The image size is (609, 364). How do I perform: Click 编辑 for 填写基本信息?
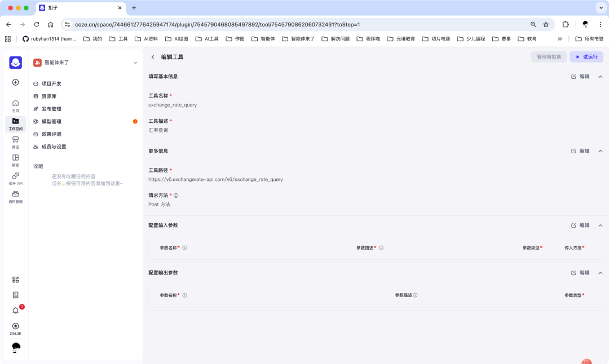click(x=580, y=77)
